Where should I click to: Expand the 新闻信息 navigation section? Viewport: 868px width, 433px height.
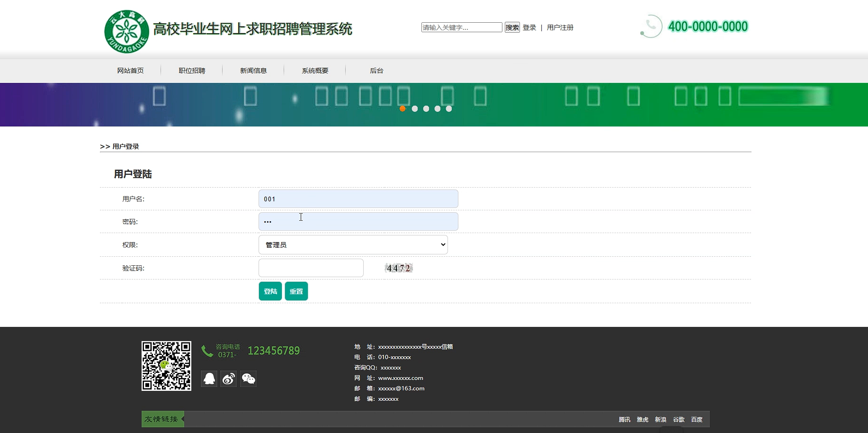point(253,70)
